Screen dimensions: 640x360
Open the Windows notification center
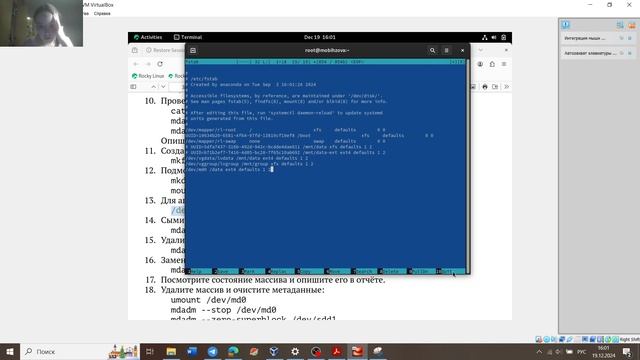coord(627,351)
